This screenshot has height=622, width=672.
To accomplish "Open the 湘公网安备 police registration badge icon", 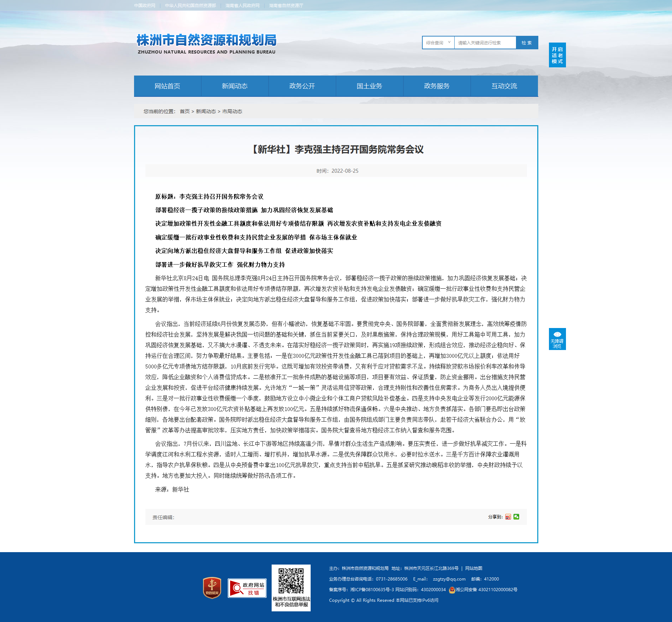I will coord(452,590).
